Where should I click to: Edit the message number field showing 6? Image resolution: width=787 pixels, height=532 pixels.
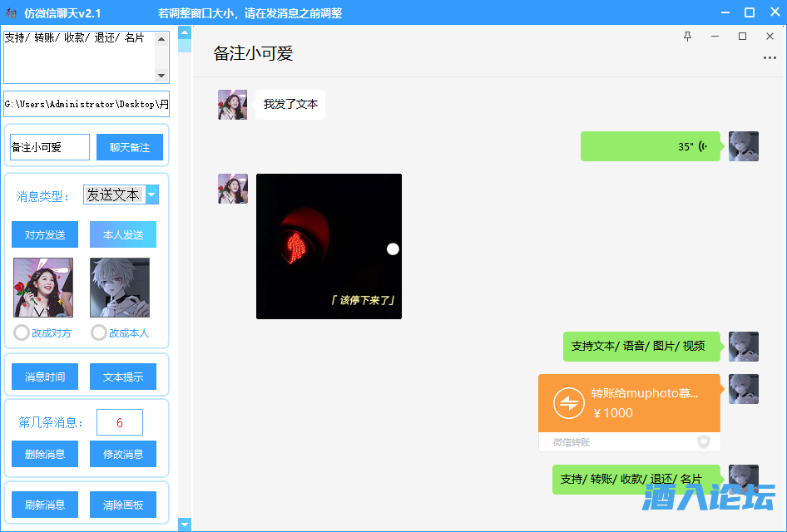(x=119, y=421)
